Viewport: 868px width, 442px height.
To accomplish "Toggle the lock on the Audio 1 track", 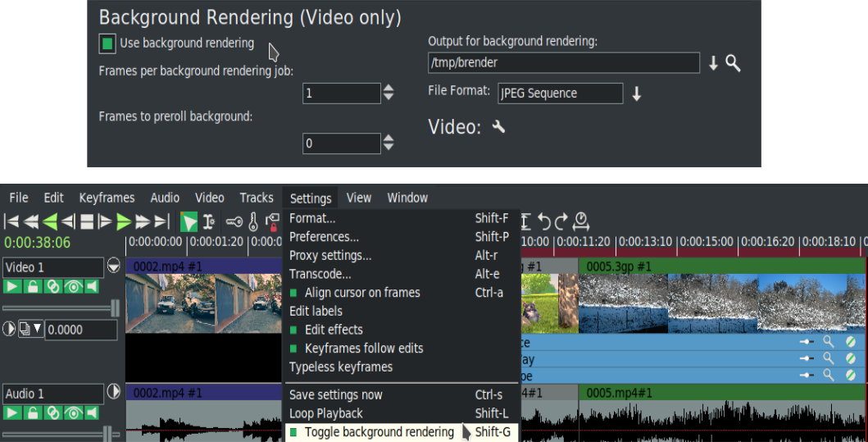I will point(33,412).
